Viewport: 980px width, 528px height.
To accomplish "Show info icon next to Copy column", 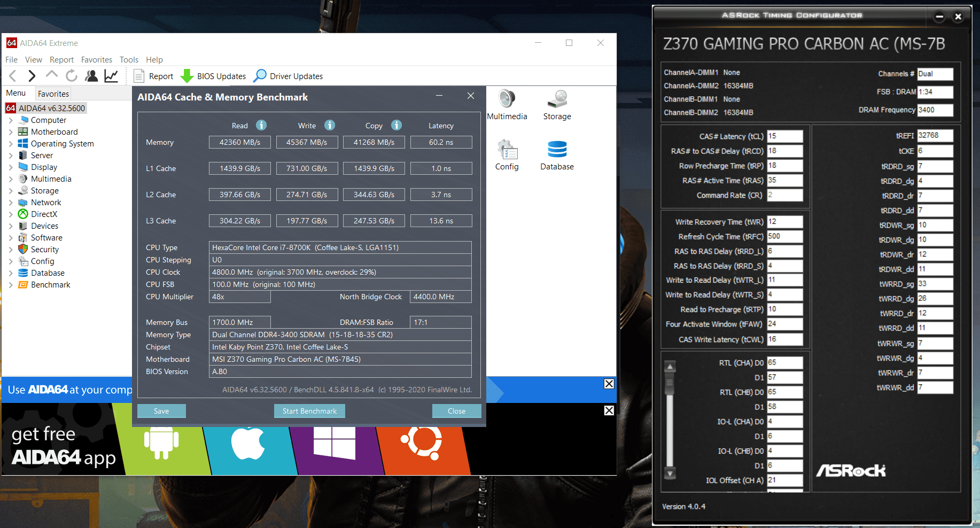I will [396, 125].
